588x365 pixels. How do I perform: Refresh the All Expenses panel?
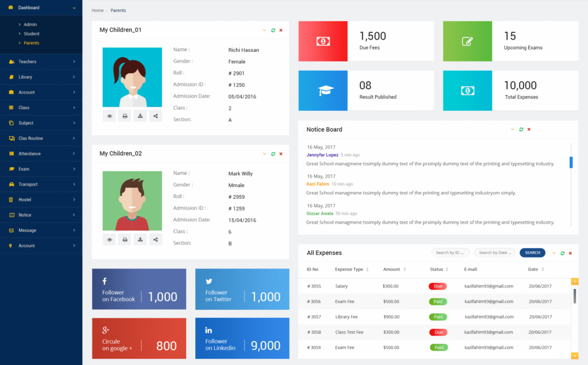tap(562, 253)
